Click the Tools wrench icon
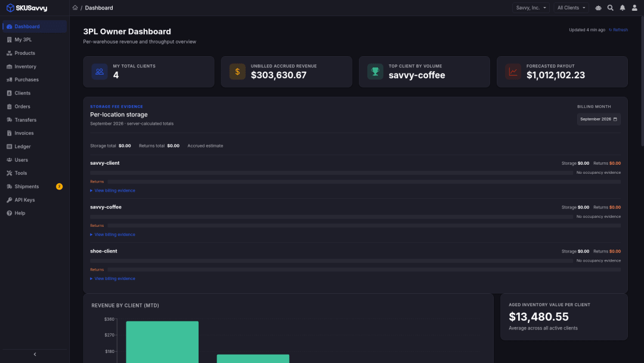Image resolution: width=644 pixels, height=363 pixels. point(9,173)
